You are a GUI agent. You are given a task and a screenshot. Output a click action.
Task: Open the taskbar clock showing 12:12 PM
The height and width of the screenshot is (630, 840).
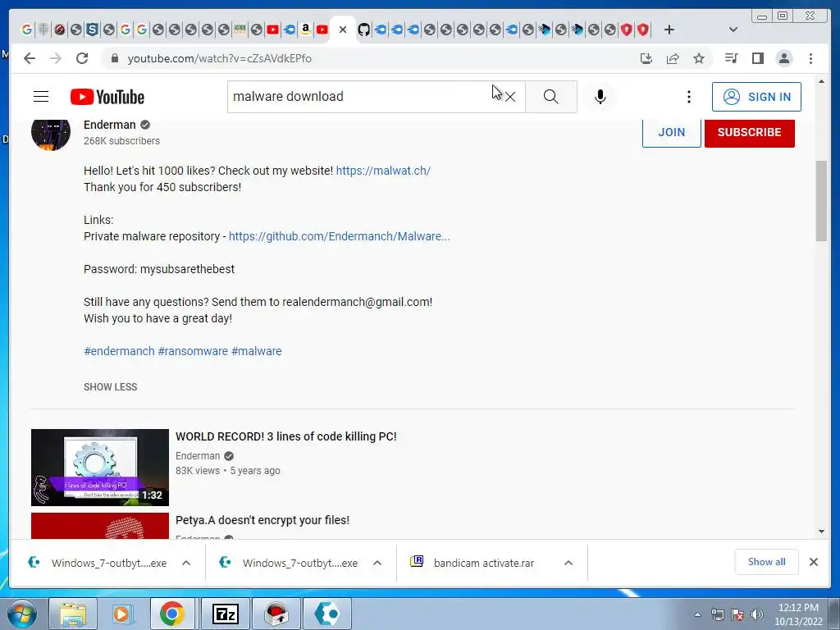click(798, 614)
